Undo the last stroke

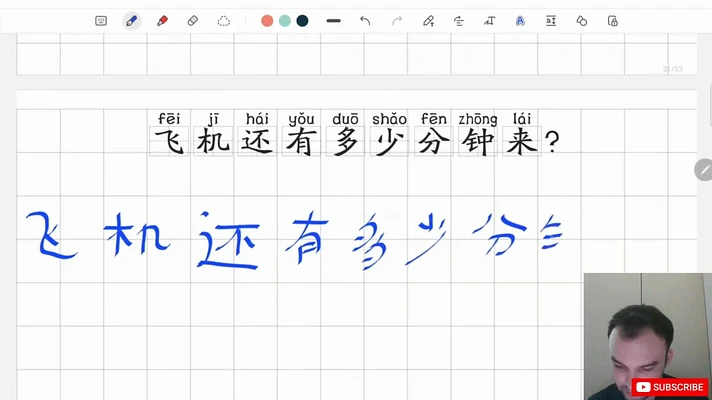pos(365,21)
